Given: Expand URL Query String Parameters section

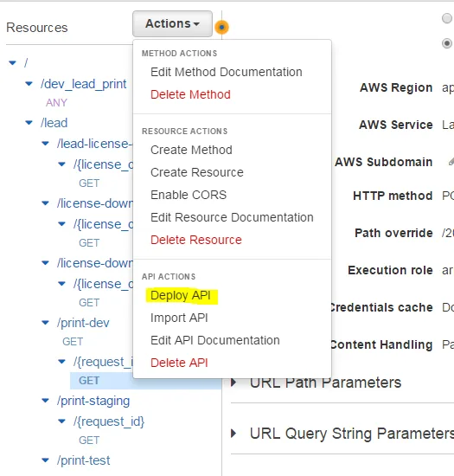Looking at the screenshot, I should coord(233,434).
